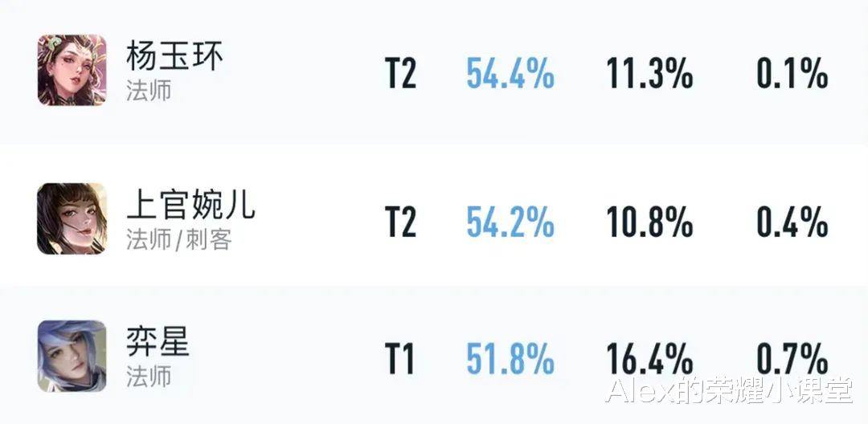This screenshot has height=424, width=868.
Task: Select the 弈星 hero portrait icon
Action: click(72, 356)
